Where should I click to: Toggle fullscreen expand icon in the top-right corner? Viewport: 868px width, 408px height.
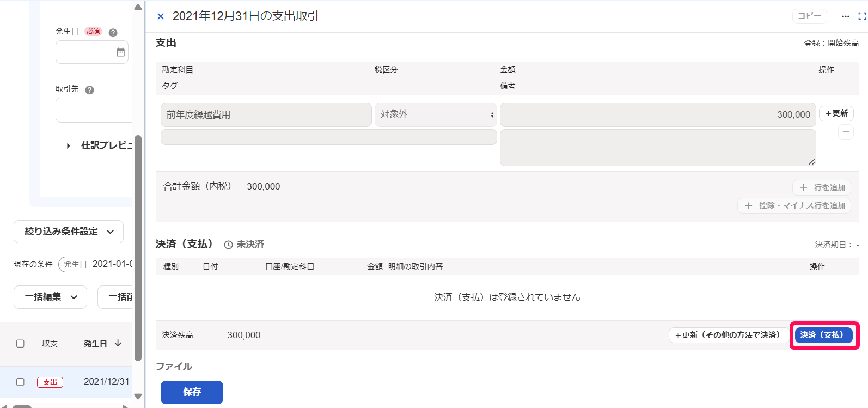862,16
